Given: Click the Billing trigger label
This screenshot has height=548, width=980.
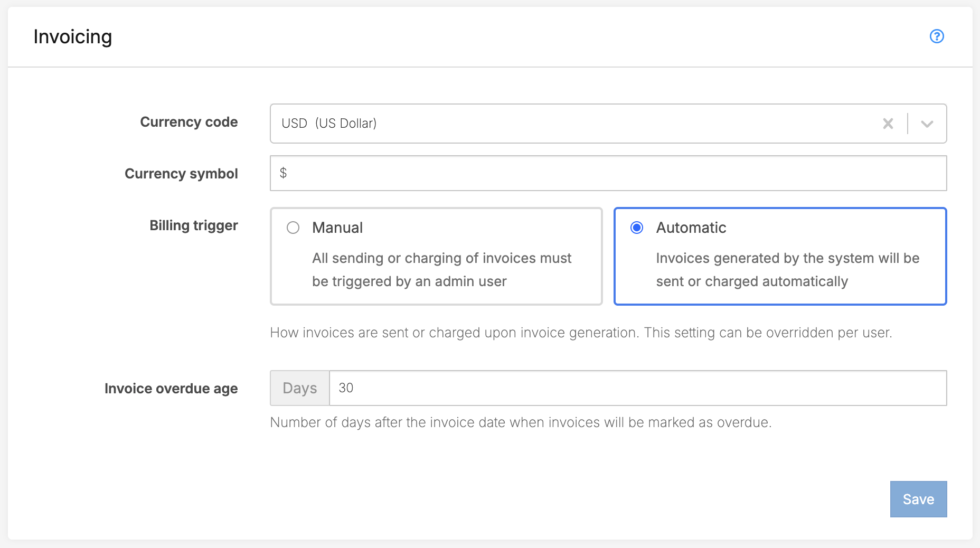Looking at the screenshot, I should [193, 225].
